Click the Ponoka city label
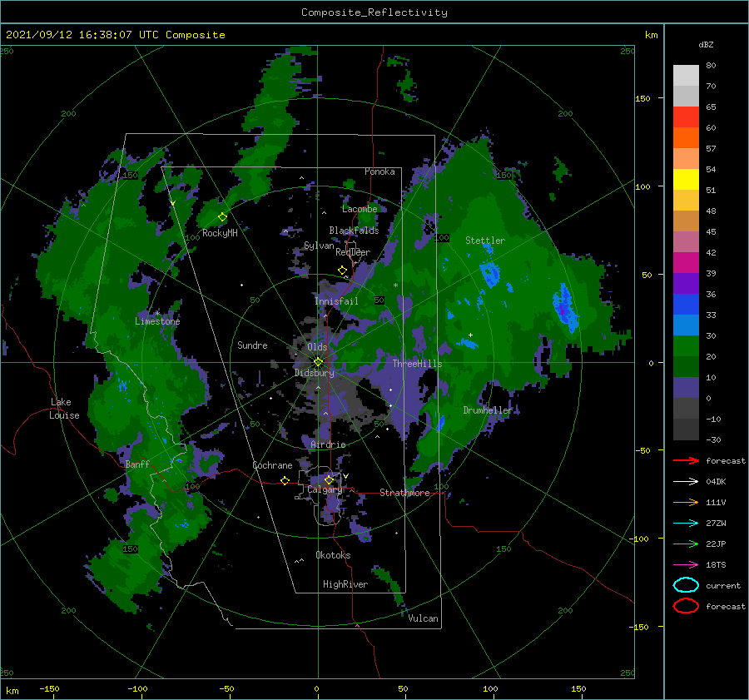 (x=379, y=171)
